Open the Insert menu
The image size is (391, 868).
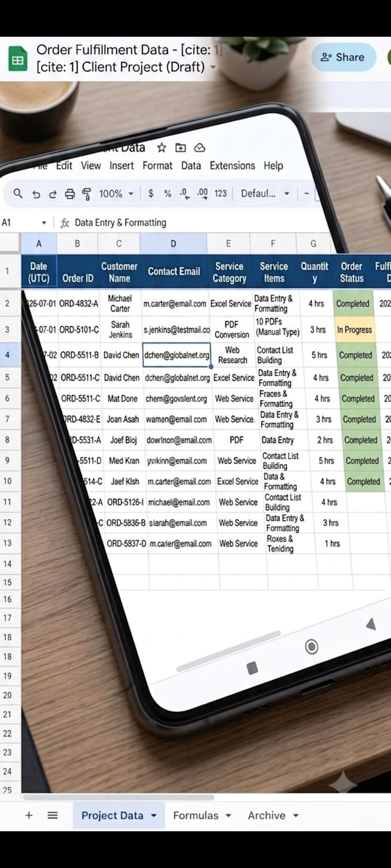[121, 165]
